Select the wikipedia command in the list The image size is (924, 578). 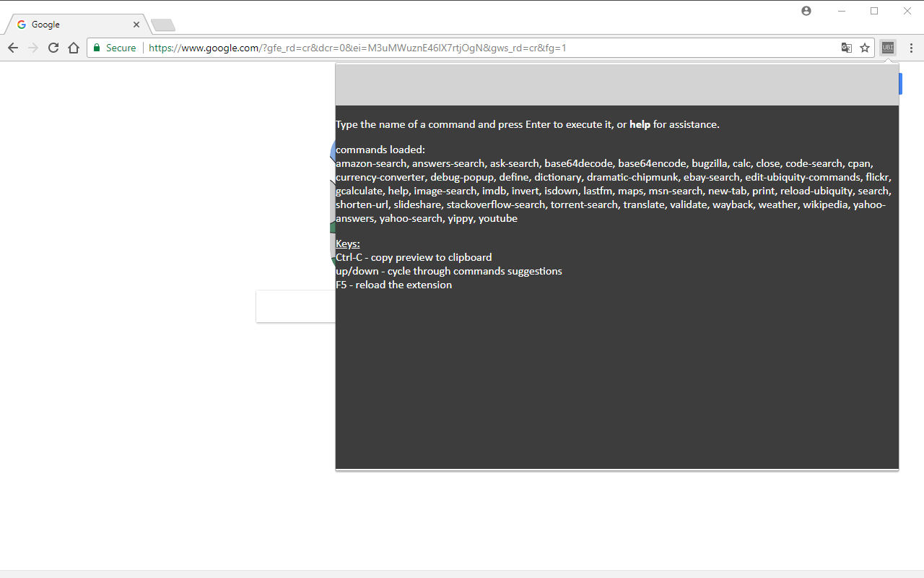(x=825, y=204)
